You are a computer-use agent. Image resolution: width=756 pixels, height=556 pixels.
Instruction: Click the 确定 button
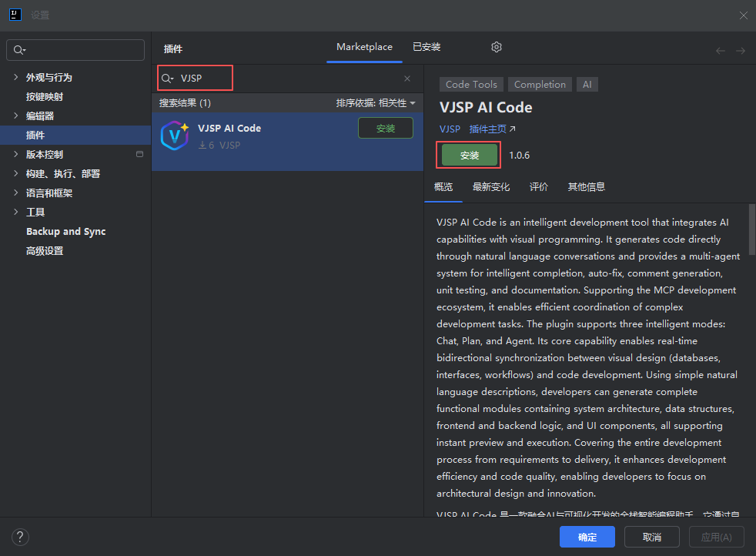click(587, 537)
